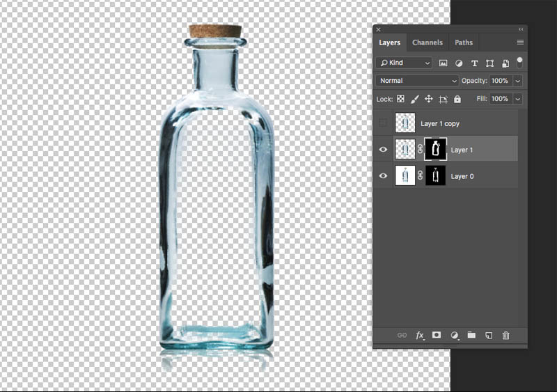Open the Opacity slider dropdown arrow

[x=518, y=81]
